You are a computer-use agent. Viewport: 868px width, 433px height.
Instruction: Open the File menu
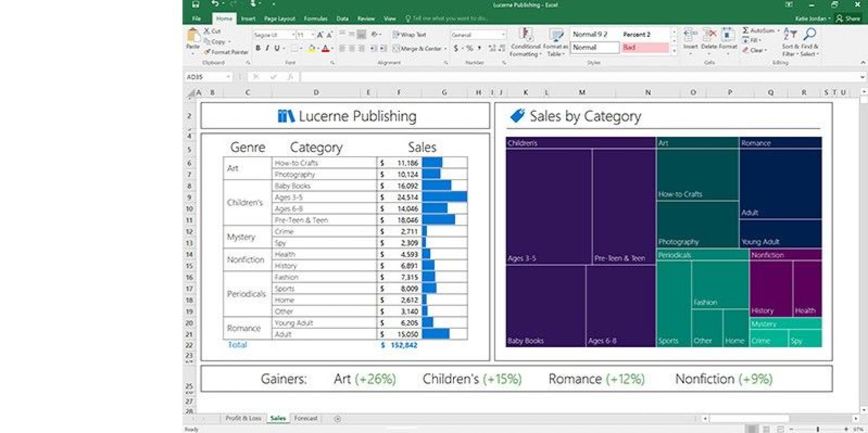pos(196,18)
